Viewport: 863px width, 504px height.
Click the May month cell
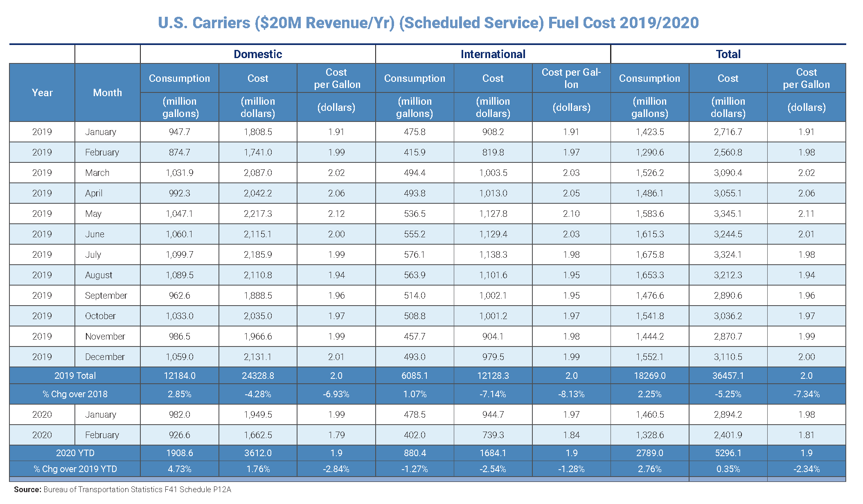point(93,214)
